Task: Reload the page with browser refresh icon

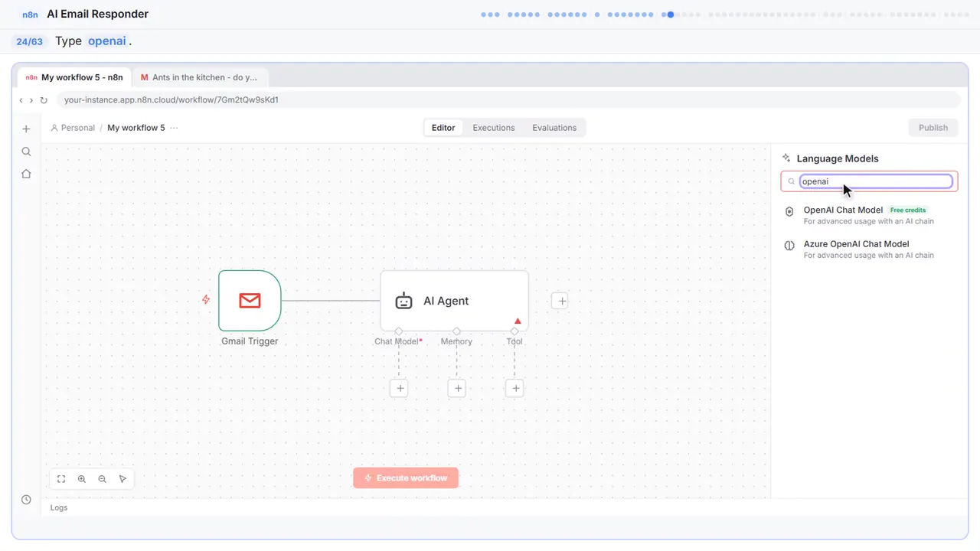Action: (x=44, y=100)
